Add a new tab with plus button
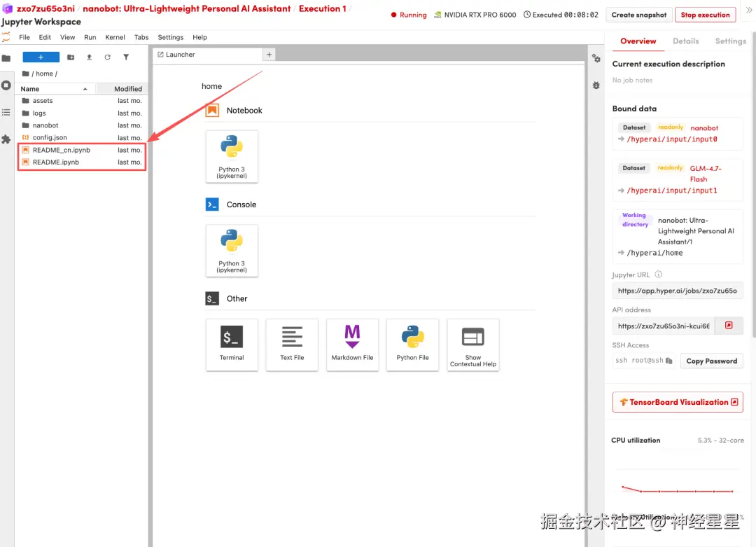The height and width of the screenshot is (547, 756). tap(269, 55)
